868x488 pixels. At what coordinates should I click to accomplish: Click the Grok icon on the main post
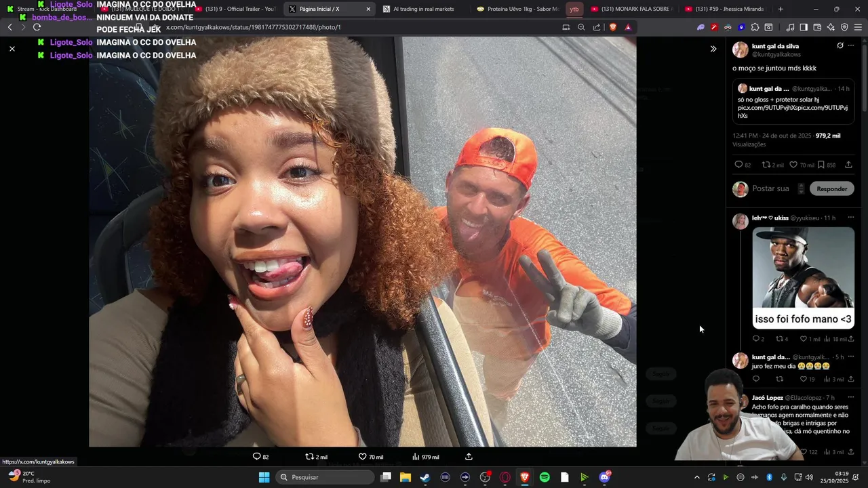pyautogui.click(x=840, y=45)
